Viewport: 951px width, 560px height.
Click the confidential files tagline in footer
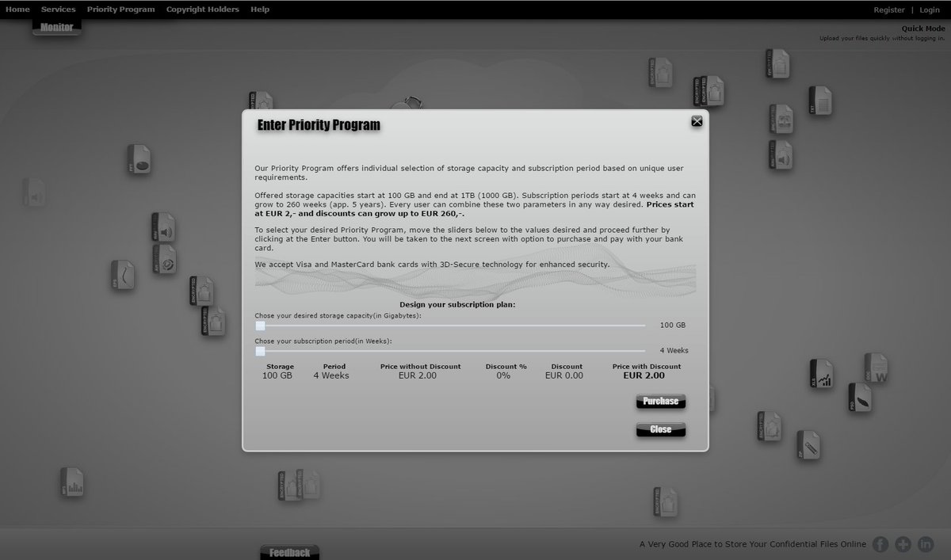click(x=753, y=544)
